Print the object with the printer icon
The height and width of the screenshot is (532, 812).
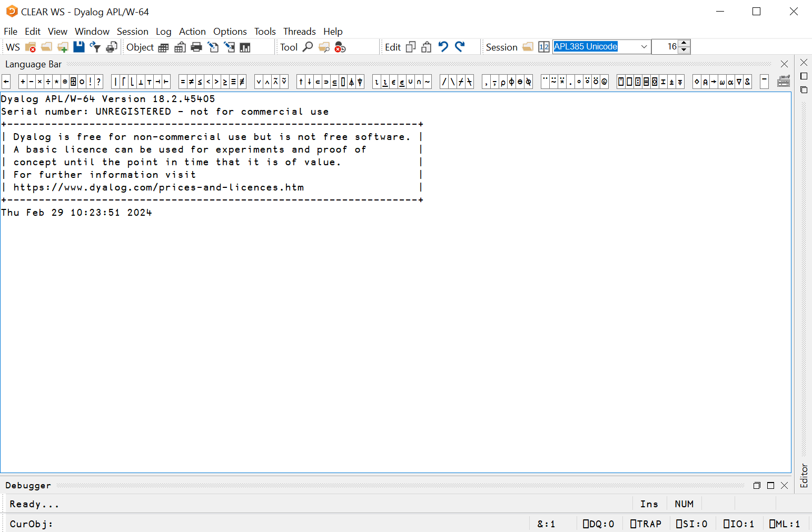(196, 47)
